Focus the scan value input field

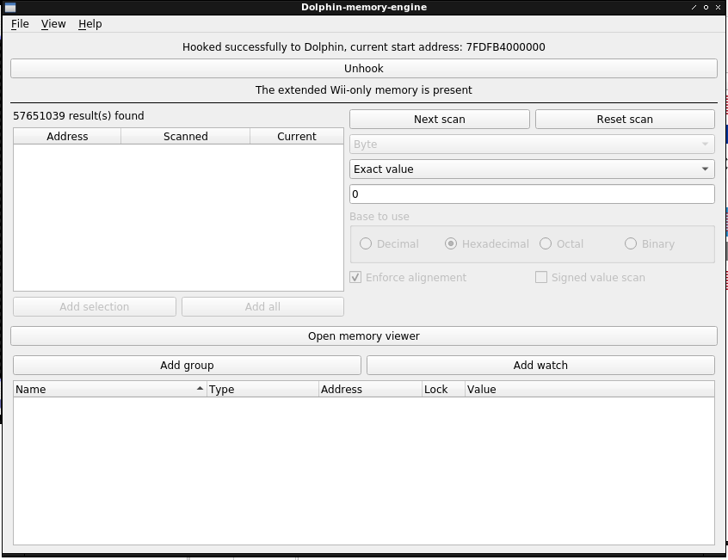[532, 194]
